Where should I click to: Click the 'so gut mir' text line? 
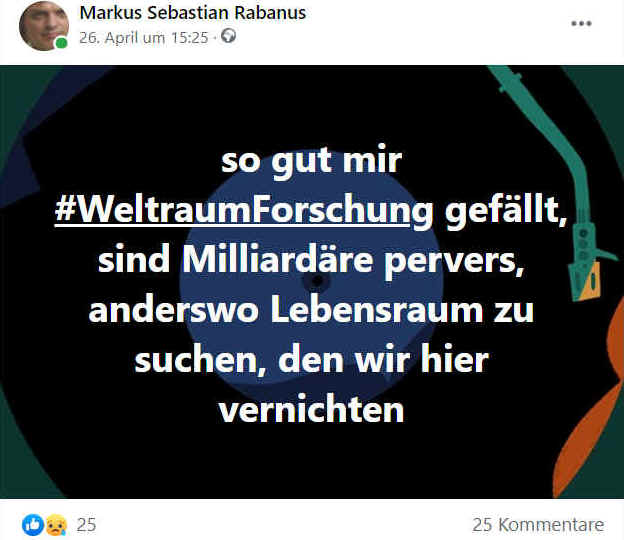[312, 161]
